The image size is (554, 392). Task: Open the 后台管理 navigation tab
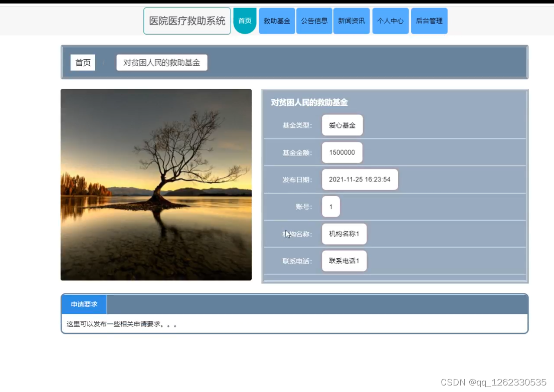click(x=429, y=21)
